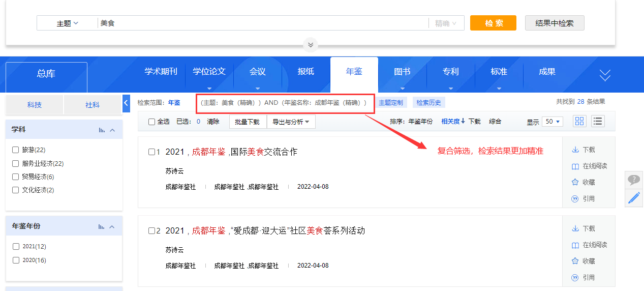Toggle the 全选 select-all checkbox
The image size is (644, 291).
coord(151,122)
